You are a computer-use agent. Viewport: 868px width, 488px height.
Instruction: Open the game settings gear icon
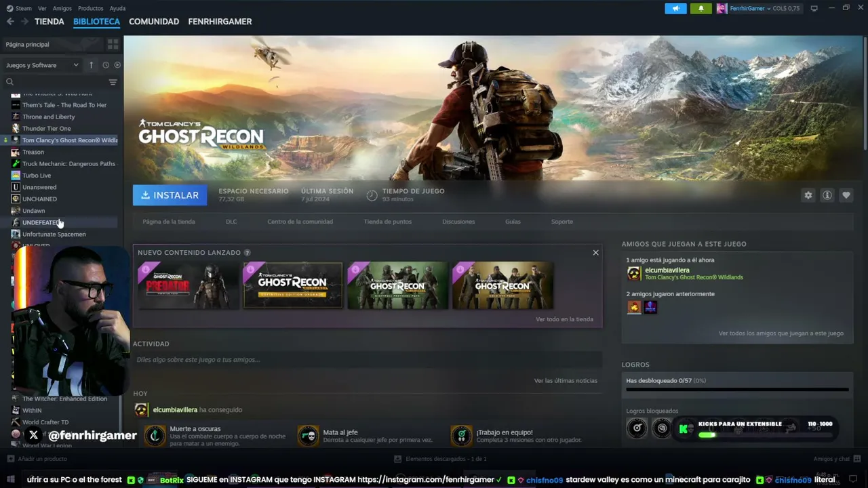[x=808, y=195]
